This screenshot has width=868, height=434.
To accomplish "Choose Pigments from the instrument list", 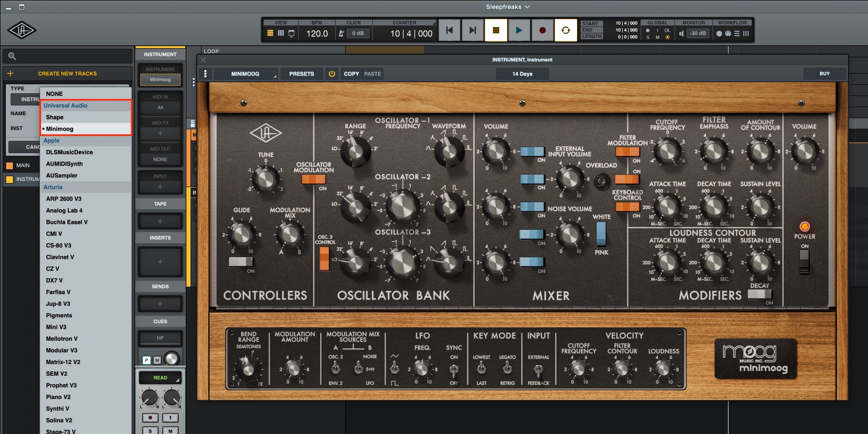I will click(86, 315).
